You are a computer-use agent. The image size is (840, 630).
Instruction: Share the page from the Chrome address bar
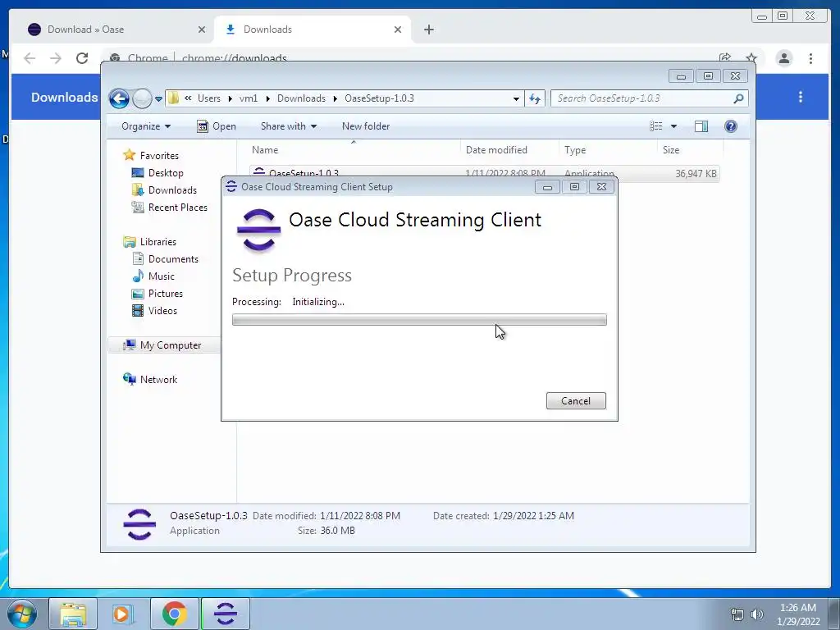(725, 58)
